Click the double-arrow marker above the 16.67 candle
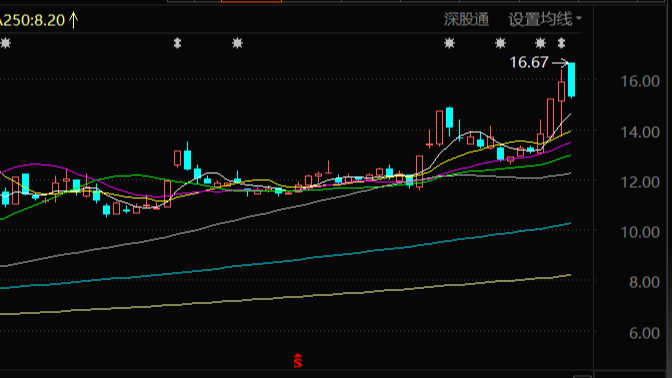Image resolution: width=672 pixels, height=378 pixels. 561,43
